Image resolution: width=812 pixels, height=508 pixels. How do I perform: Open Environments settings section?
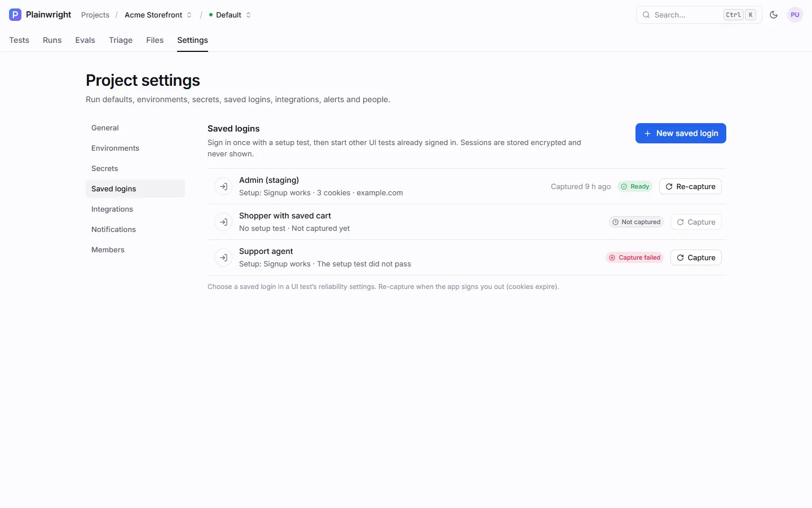[x=135, y=148]
